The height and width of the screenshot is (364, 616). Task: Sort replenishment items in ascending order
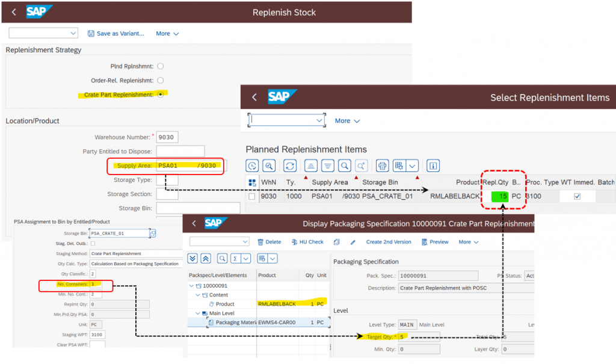(311, 166)
